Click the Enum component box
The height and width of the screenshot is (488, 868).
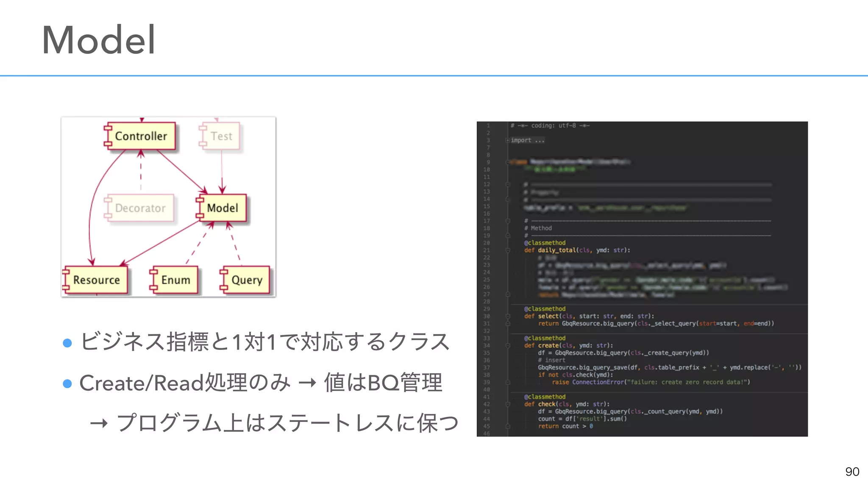174,280
